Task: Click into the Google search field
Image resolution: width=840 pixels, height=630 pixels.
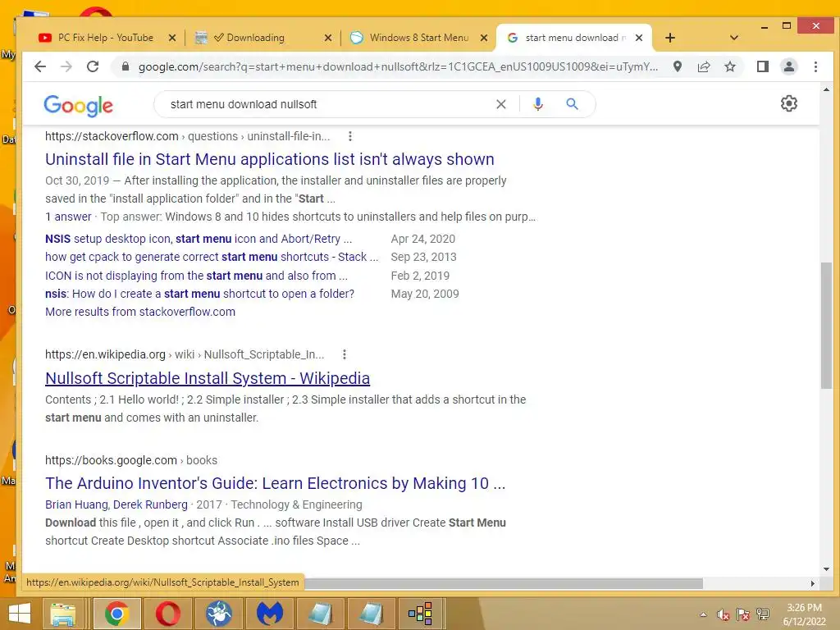Action: coord(326,104)
